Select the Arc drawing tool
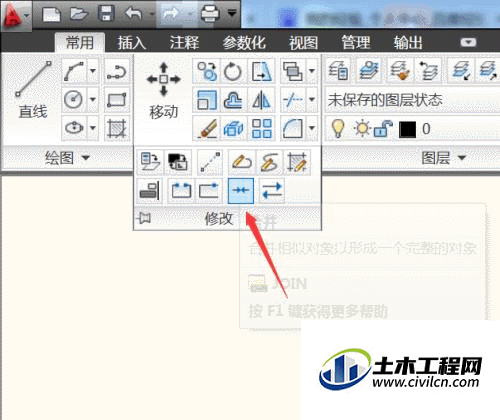500x420 pixels. [74, 71]
